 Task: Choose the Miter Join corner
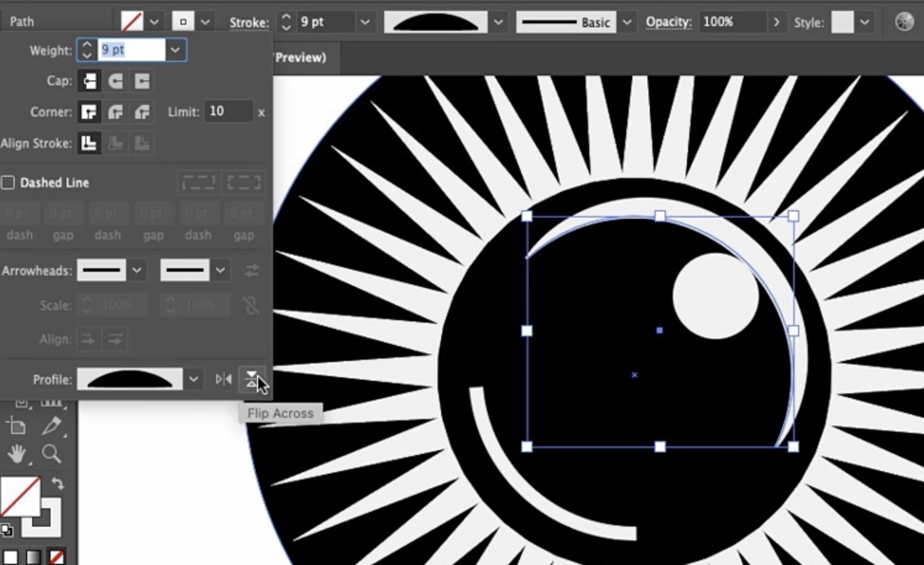[89, 112]
